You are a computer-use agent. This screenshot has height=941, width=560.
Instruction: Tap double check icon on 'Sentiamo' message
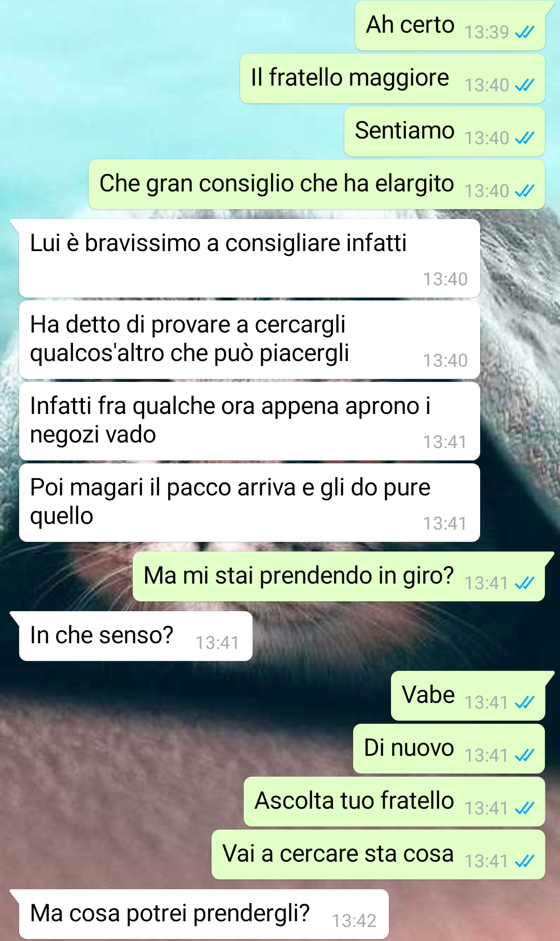tap(524, 138)
